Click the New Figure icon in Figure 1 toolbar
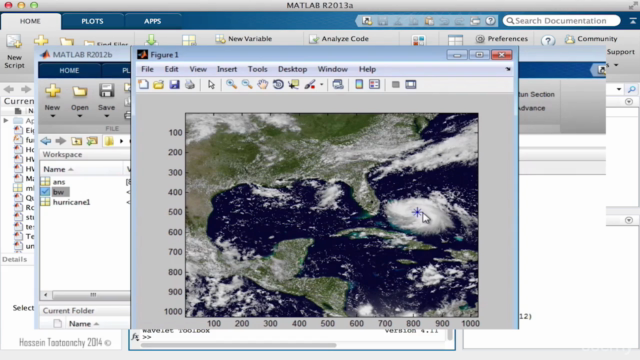The image size is (640, 360). tap(143, 84)
